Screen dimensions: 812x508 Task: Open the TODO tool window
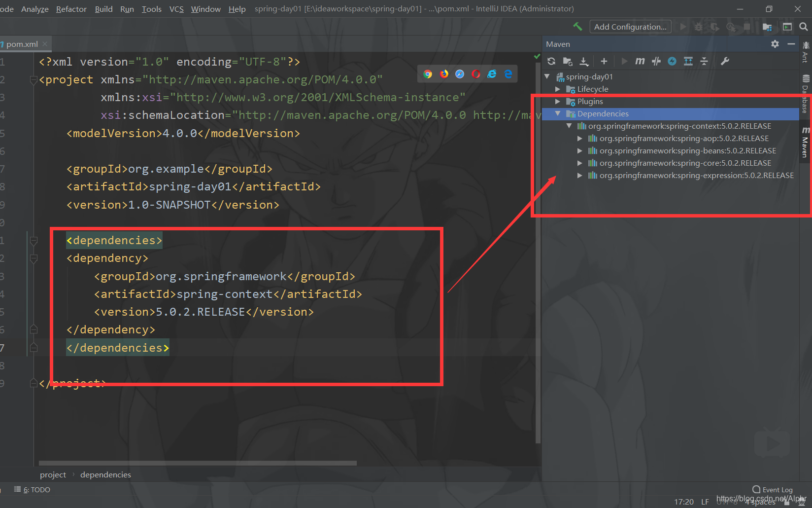pos(33,490)
